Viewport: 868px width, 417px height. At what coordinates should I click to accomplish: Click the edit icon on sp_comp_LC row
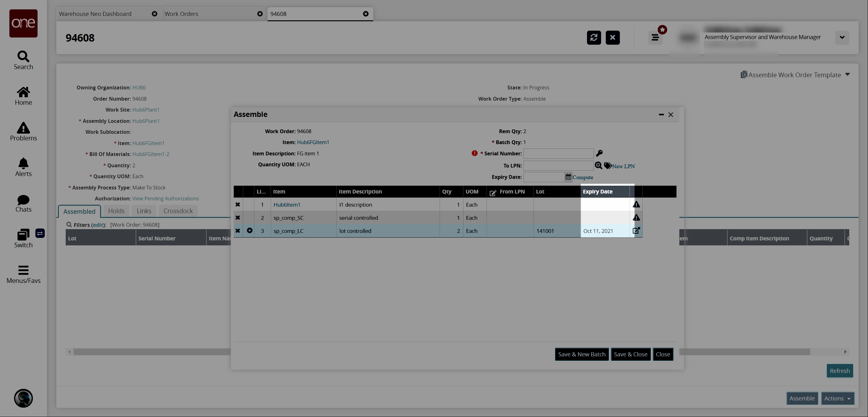(x=636, y=231)
